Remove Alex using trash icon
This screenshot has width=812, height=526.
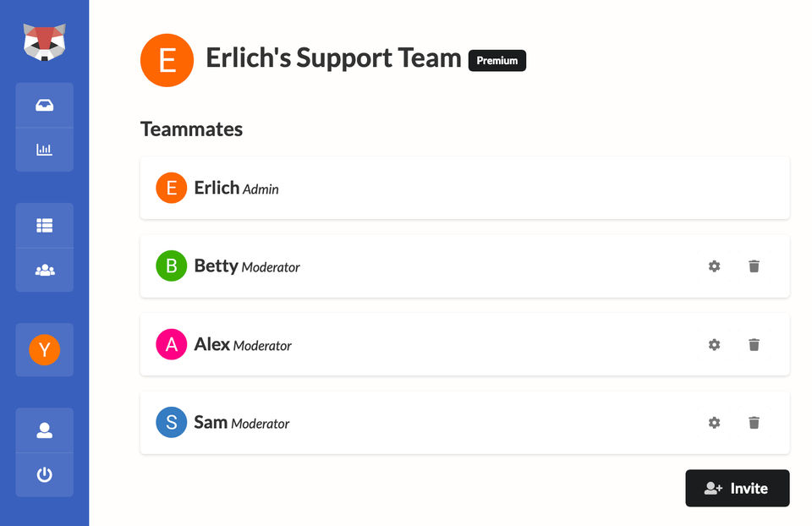point(754,344)
